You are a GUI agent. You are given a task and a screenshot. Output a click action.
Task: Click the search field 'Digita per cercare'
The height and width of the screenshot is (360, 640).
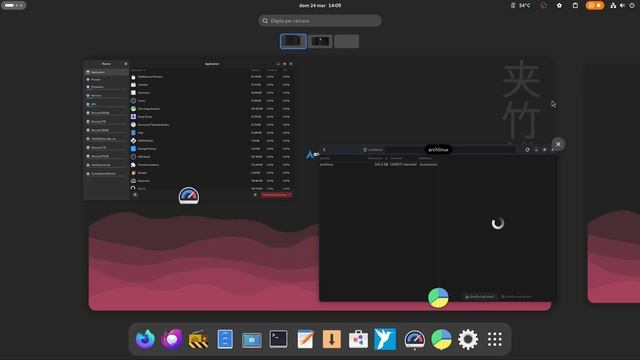(x=320, y=21)
